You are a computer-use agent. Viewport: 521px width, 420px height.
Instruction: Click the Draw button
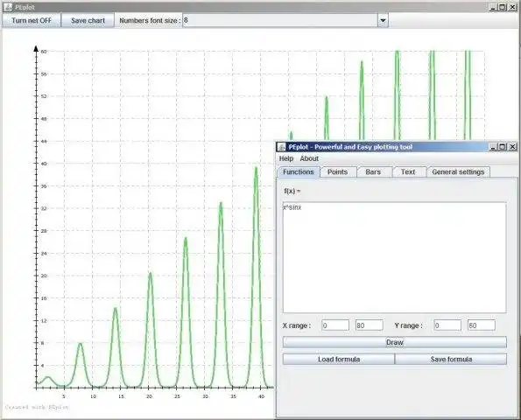click(395, 342)
